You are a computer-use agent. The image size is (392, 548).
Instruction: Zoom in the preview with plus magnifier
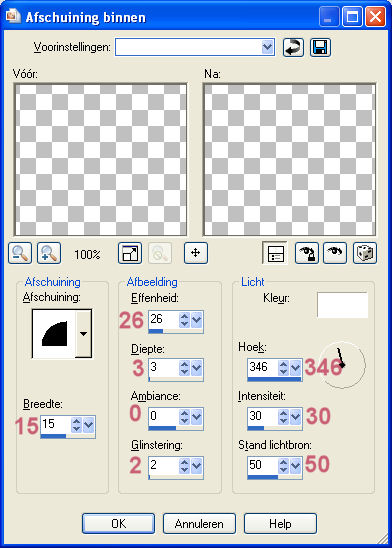[x=49, y=253]
